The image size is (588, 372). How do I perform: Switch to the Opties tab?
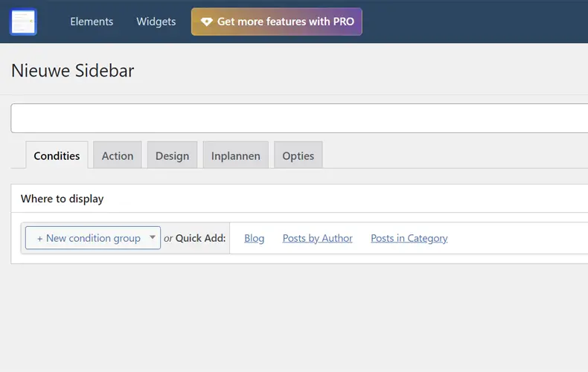click(298, 155)
